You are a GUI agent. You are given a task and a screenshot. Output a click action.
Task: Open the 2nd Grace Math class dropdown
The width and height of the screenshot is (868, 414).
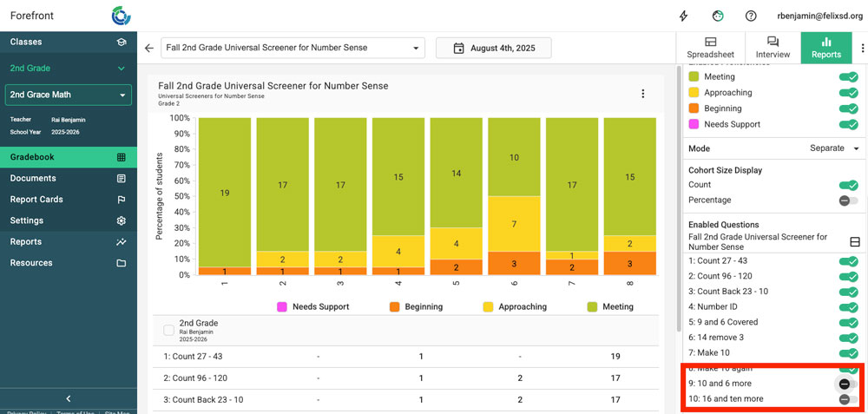(x=69, y=95)
